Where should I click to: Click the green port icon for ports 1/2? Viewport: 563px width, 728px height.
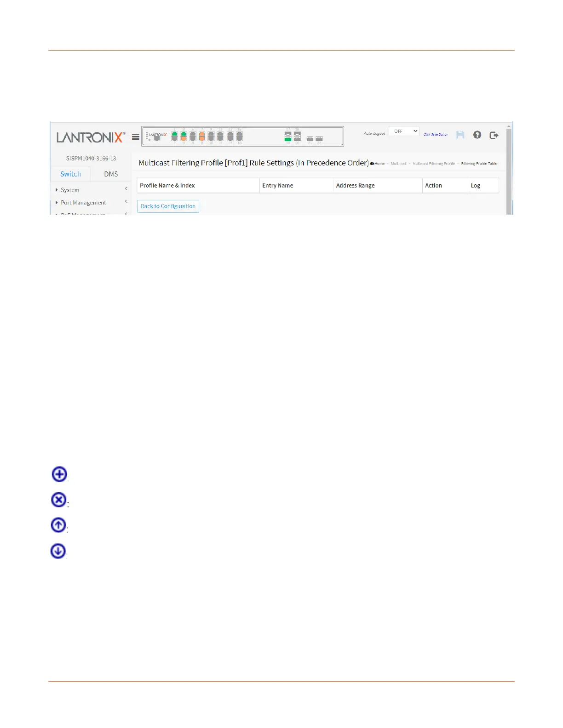[175, 136]
